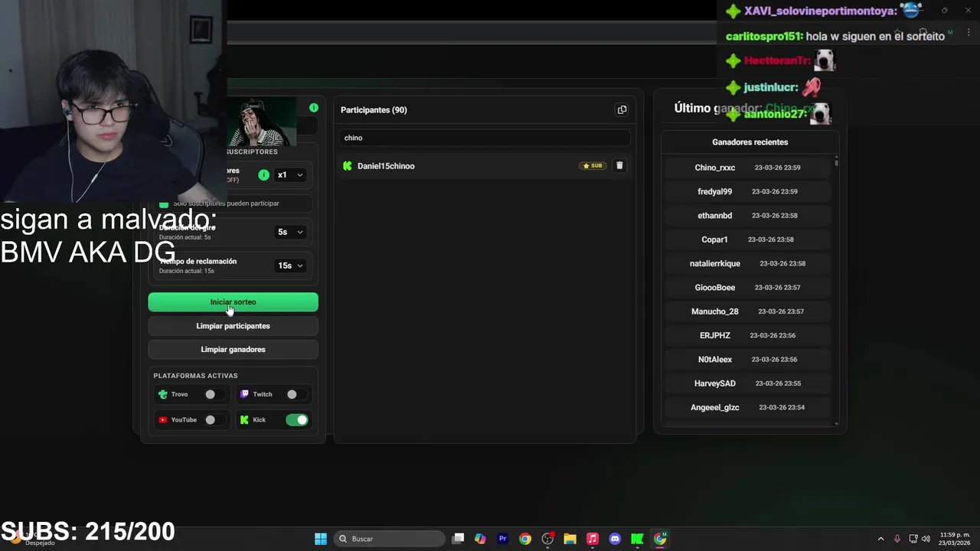980x551 pixels.
Task: Click the Kick logo next to Daniel15chinoo
Action: (x=348, y=166)
